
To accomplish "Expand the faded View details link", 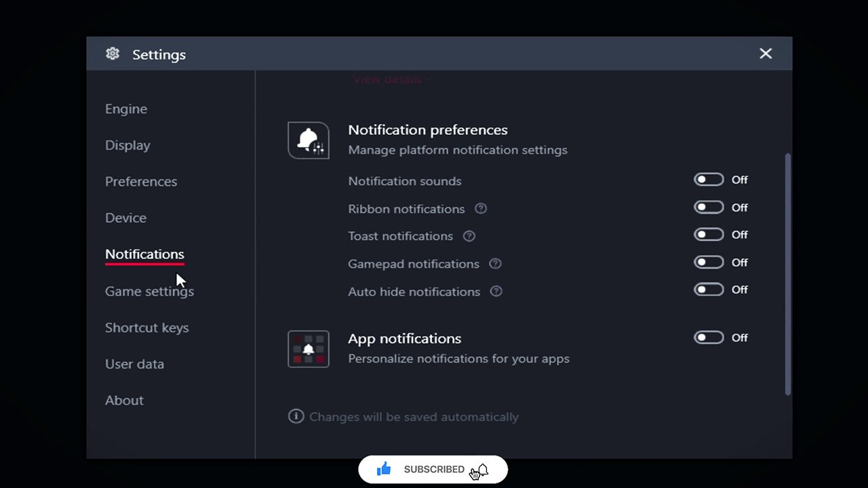I will pyautogui.click(x=391, y=79).
